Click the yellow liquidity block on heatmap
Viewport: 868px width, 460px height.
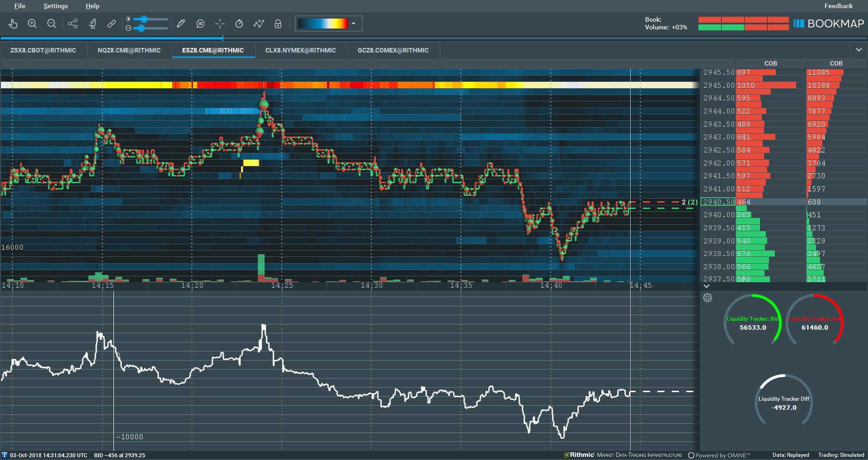251,163
